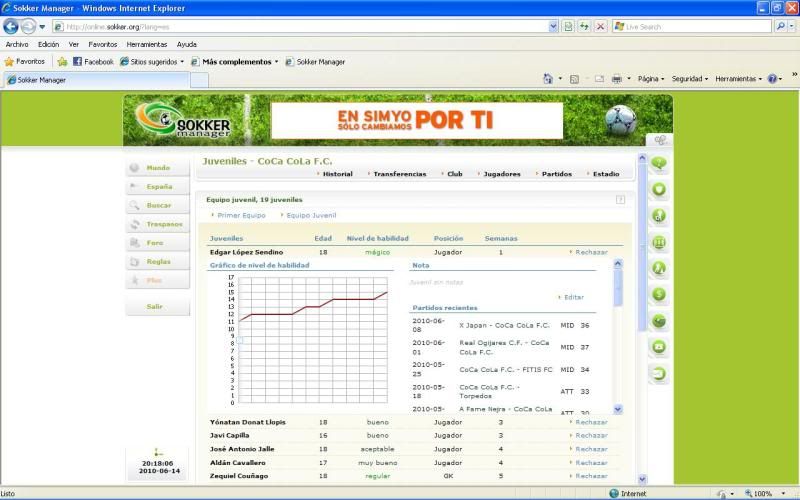
Task: Open the Archivo menu
Action: click(x=17, y=44)
